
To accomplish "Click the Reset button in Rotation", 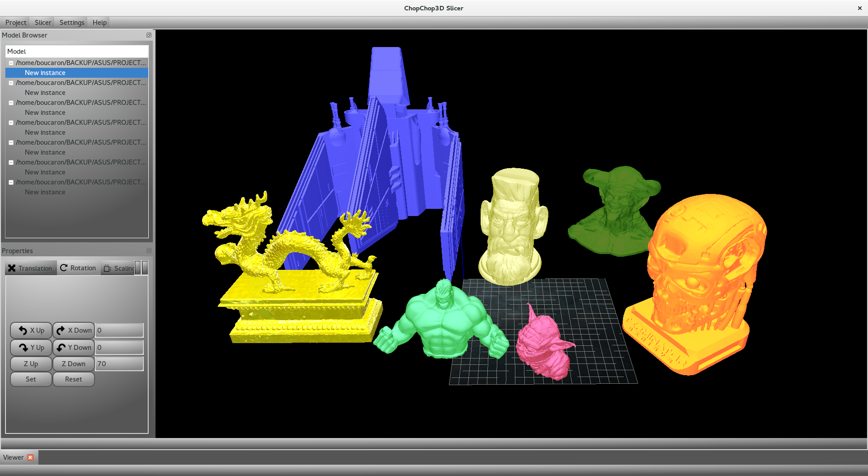I will (x=74, y=379).
